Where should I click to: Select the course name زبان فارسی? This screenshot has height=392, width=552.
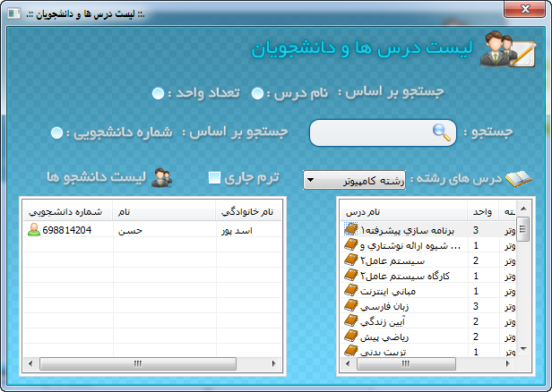(x=384, y=307)
